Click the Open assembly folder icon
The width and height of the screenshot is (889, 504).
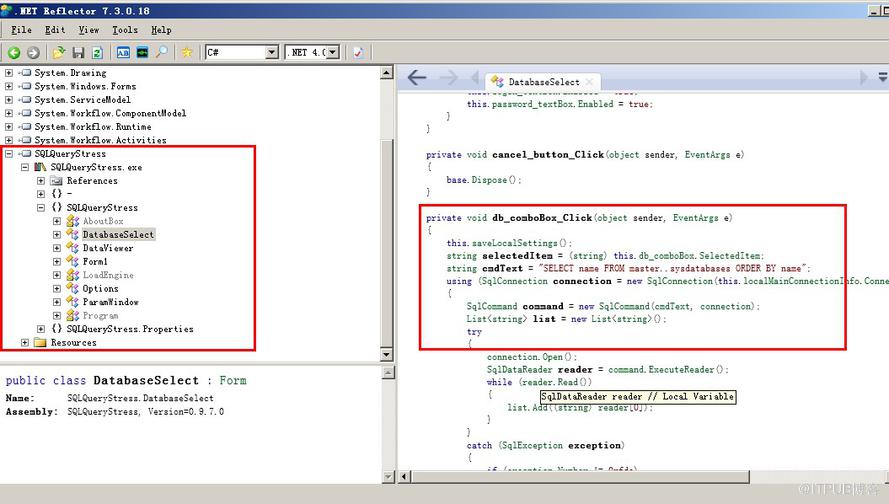pos(58,53)
